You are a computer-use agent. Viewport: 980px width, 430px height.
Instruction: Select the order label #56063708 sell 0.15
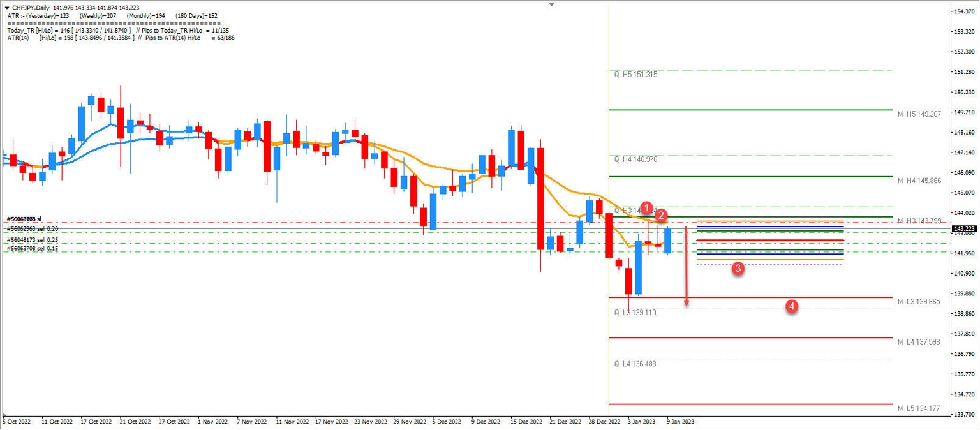(32, 248)
